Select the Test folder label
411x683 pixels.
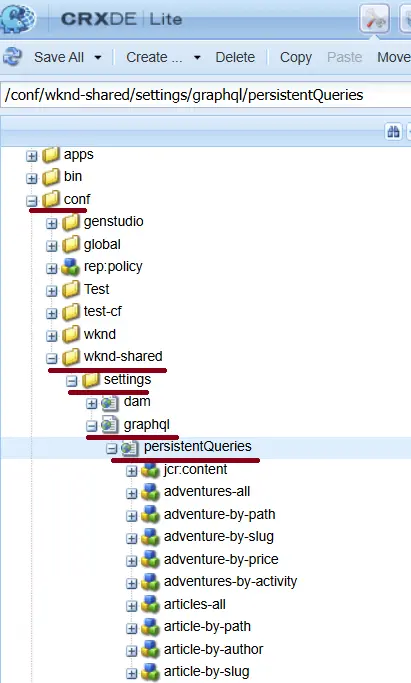pyautogui.click(x=97, y=289)
